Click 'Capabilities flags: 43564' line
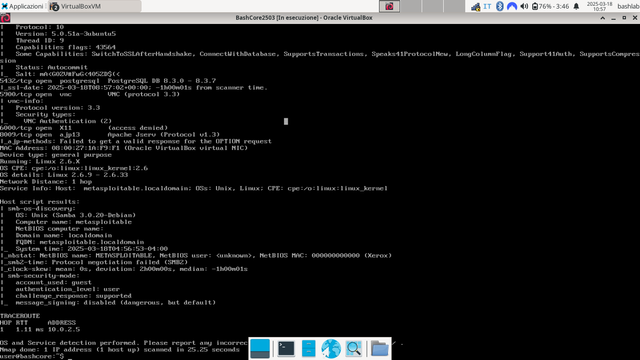640x360 pixels. pos(65,47)
